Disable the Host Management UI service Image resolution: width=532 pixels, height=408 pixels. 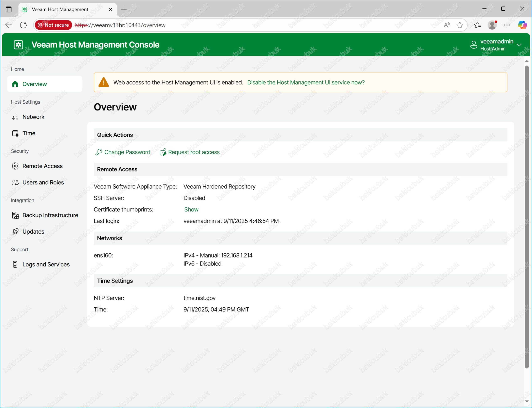pyautogui.click(x=306, y=83)
